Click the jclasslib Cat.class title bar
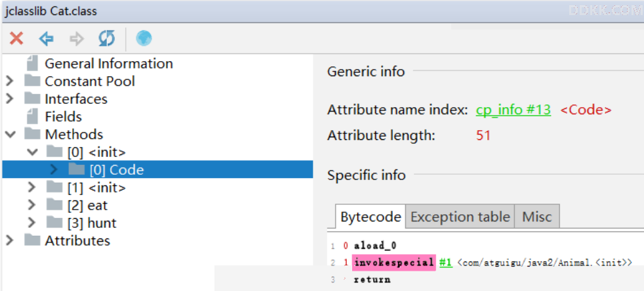This screenshot has width=644, height=291. [322, 11]
